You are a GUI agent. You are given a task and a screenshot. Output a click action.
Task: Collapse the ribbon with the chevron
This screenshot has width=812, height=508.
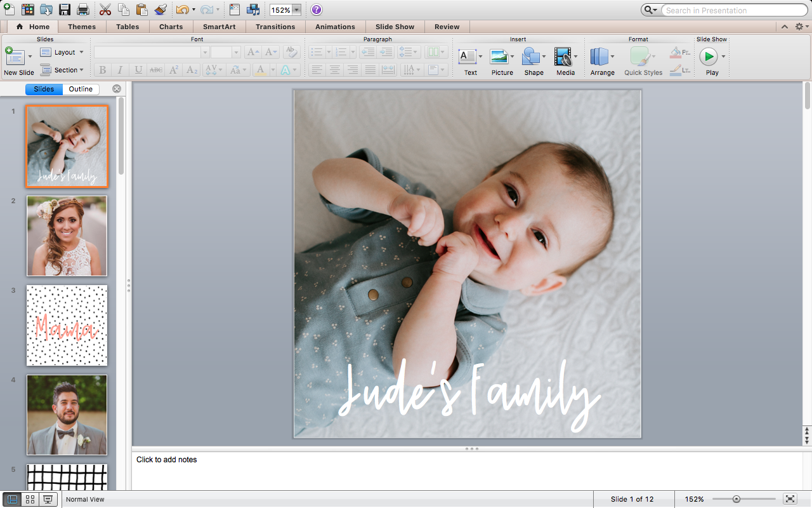tap(785, 27)
